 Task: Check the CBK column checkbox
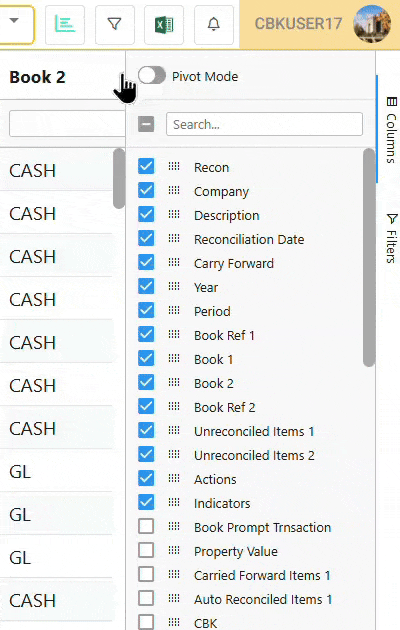146,622
